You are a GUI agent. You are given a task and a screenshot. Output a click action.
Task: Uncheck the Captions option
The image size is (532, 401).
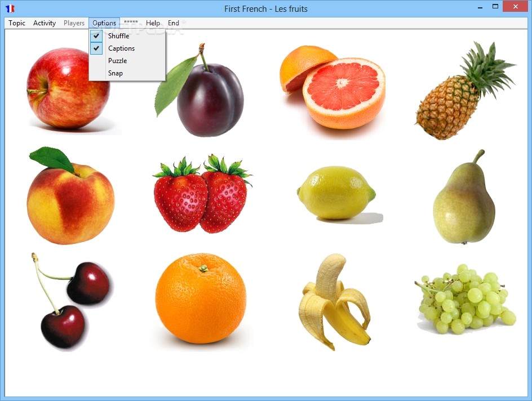[x=127, y=48]
